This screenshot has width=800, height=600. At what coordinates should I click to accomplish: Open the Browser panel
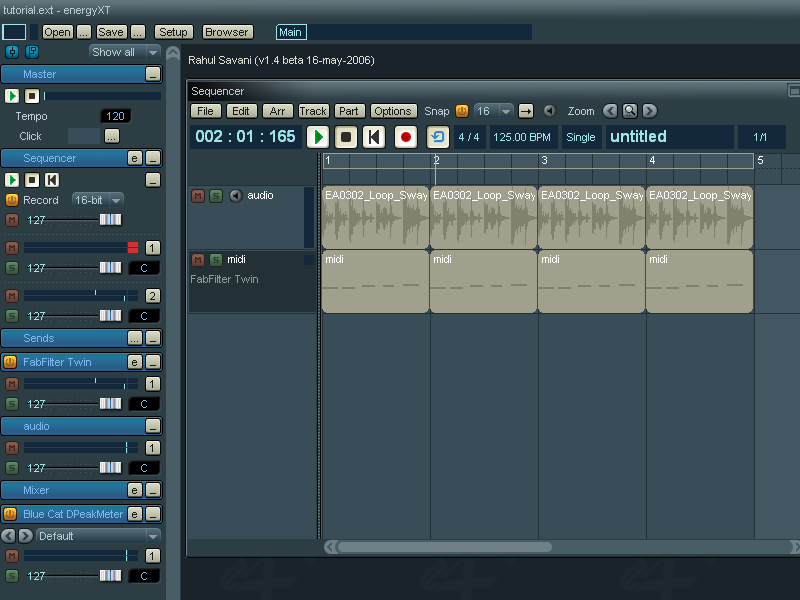click(x=227, y=32)
